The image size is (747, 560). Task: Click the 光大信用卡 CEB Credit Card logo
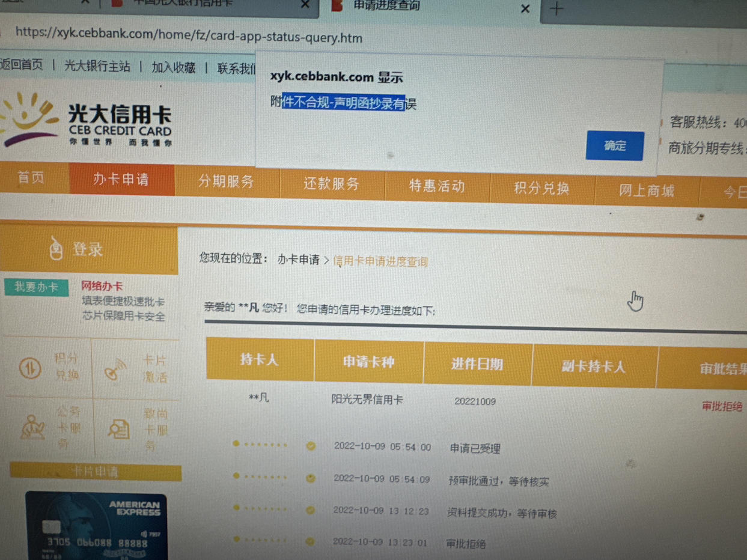coord(86,121)
